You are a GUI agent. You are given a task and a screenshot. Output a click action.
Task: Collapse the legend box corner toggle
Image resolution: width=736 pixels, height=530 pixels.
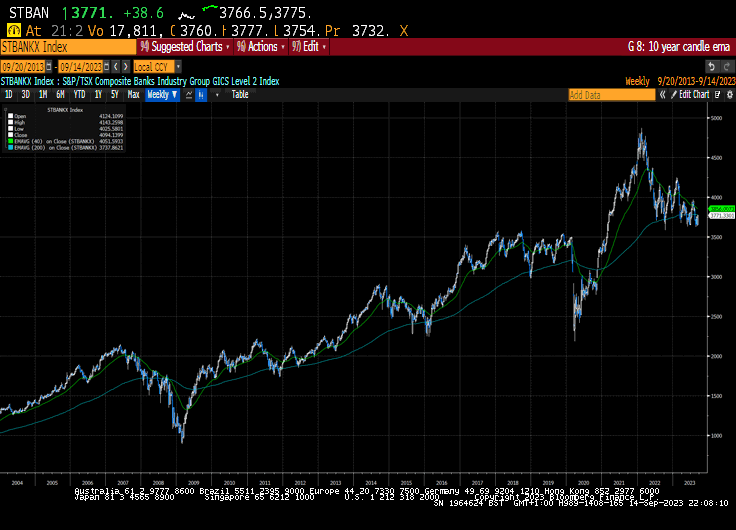click(6, 109)
